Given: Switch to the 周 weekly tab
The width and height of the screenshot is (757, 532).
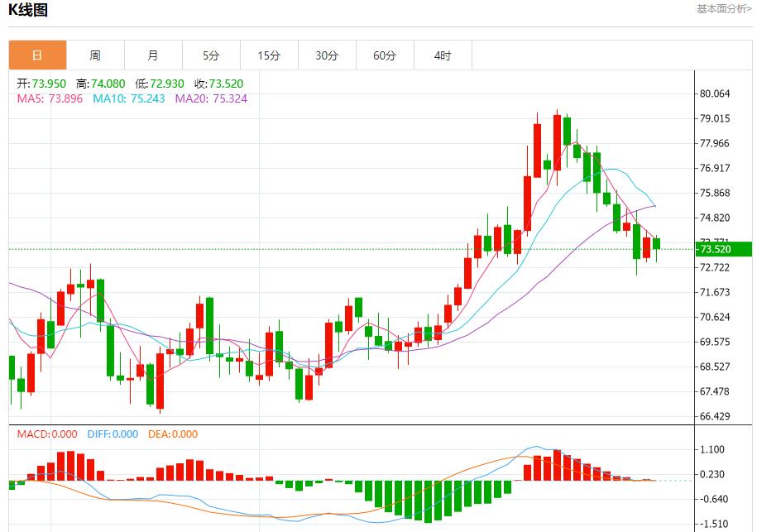Looking at the screenshot, I should (95, 55).
